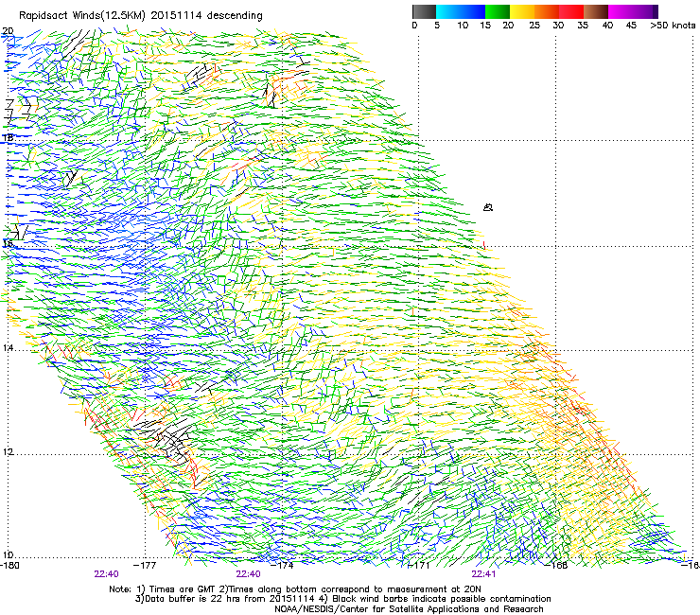Click the longitude label "-168"
Viewport: 700px width, 615px height.
click(x=556, y=566)
